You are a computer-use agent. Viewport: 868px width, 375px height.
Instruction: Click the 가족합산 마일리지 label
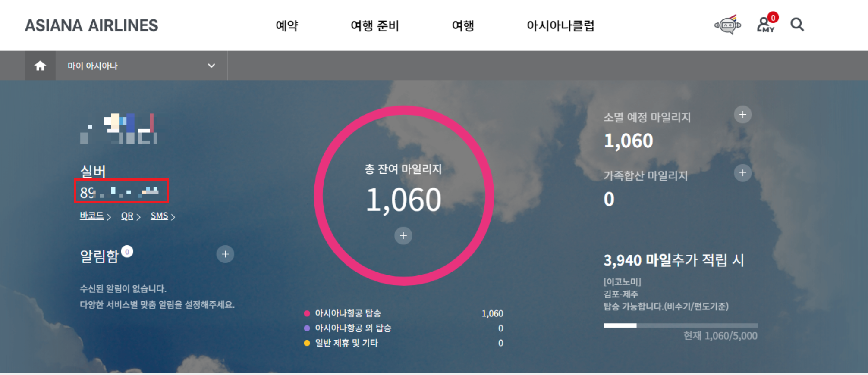(645, 176)
